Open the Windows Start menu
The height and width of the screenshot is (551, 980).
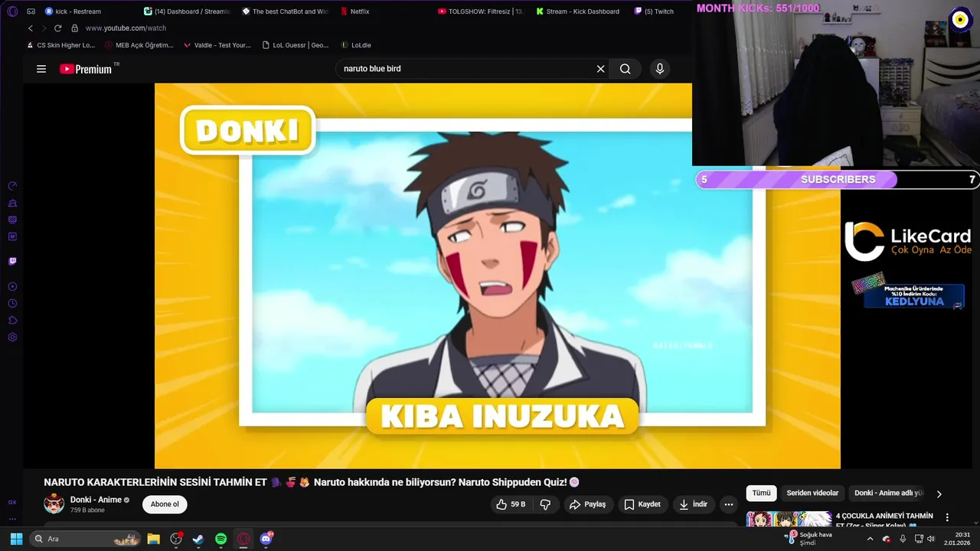pyautogui.click(x=16, y=539)
